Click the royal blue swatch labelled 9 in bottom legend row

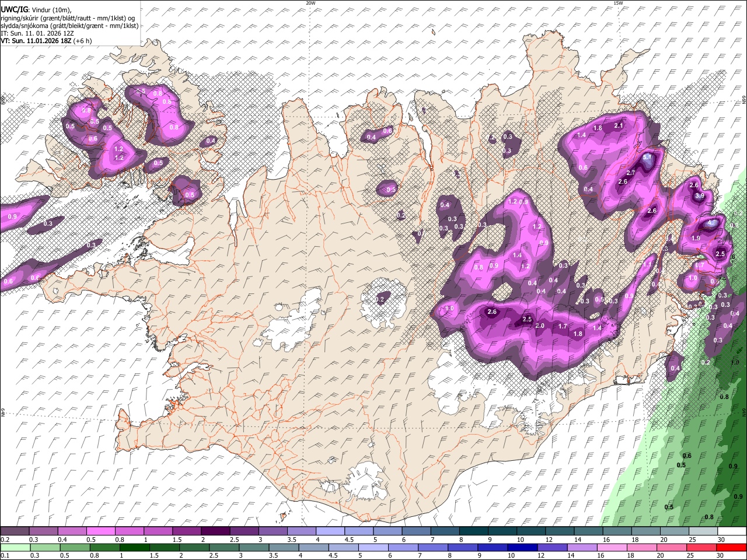tap(493, 547)
